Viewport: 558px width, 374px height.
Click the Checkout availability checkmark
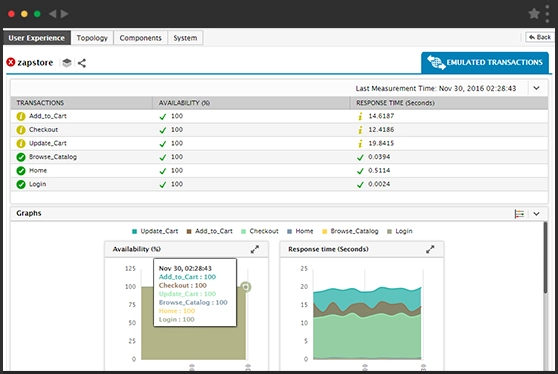(163, 130)
